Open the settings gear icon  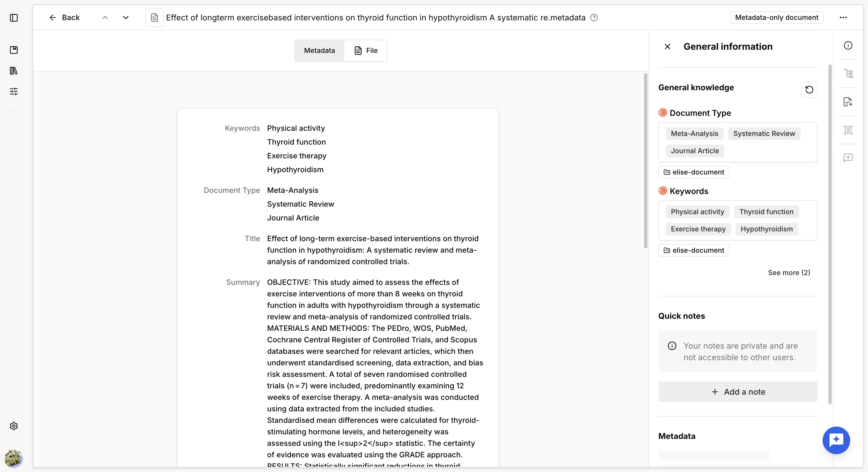[14, 426]
